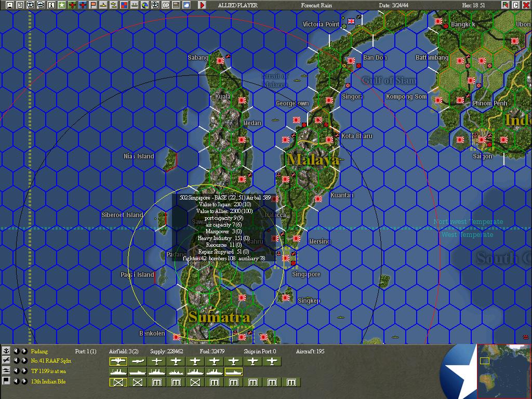Select previous air group before No. 41 RAAF Sqdn

click(16, 361)
